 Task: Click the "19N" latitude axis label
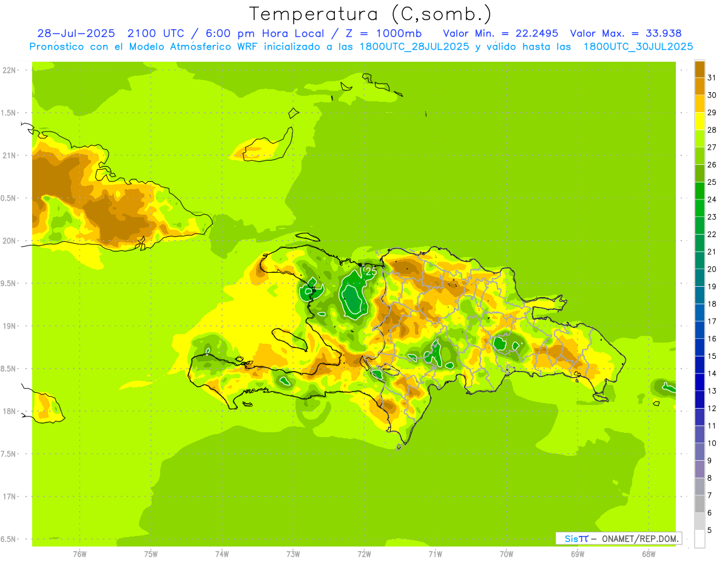10,326
